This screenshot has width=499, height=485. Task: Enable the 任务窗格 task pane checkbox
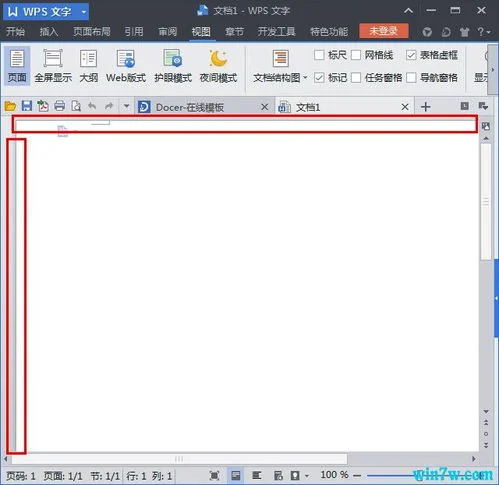(356, 78)
